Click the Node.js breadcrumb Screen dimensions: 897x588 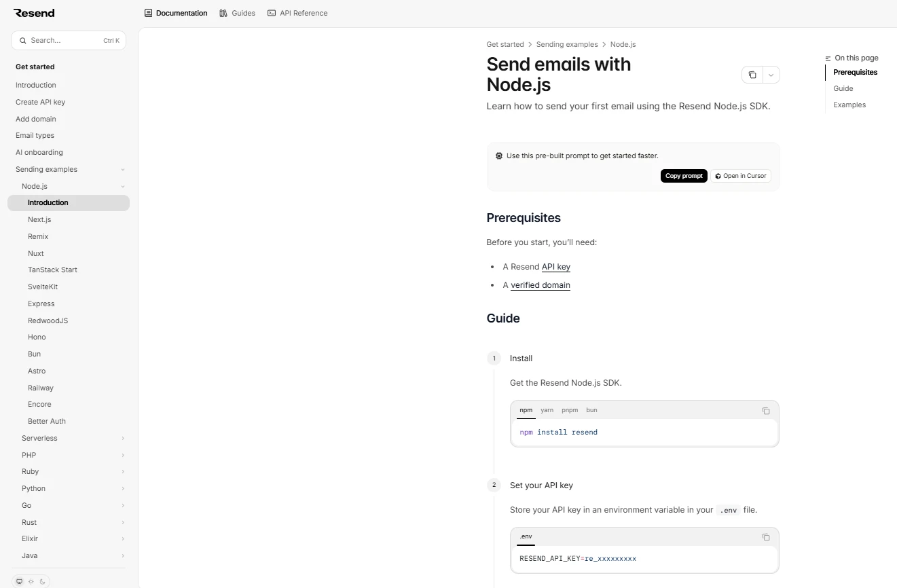click(x=623, y=44)
